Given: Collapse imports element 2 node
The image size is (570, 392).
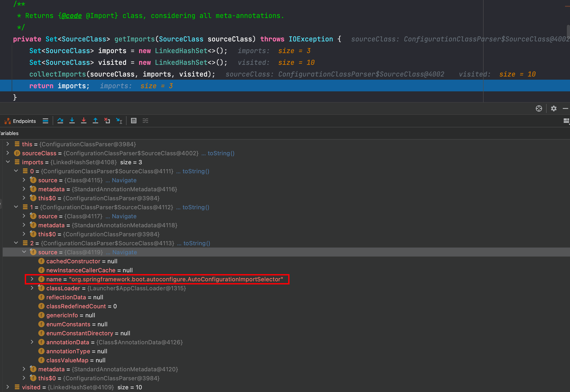Looking at the screenshot, I should tap(16, 243).
